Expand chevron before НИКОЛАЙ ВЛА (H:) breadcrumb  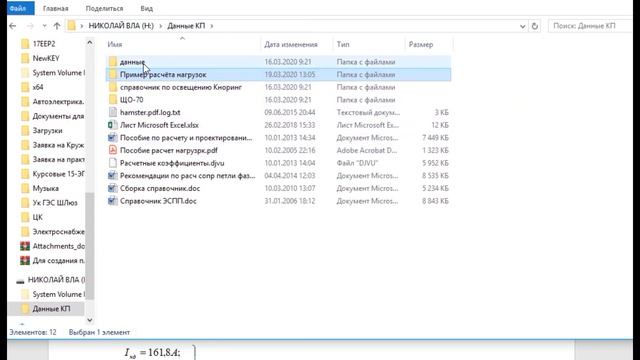82,26
